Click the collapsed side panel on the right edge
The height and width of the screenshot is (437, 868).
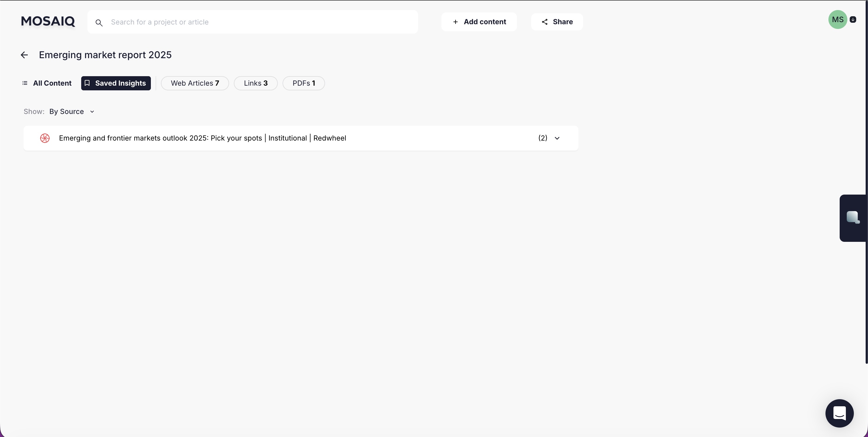[x=854, y=218]
